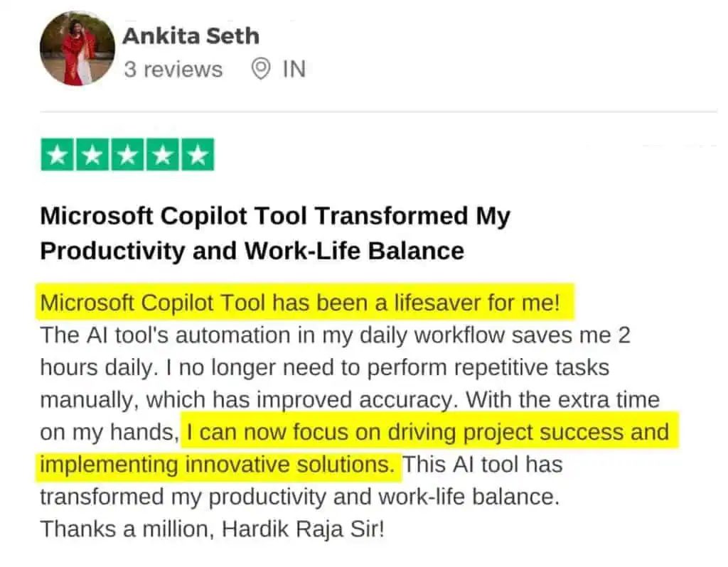Image resolution: width=728 pixels, height=567 pixels.
Task: Click the divider line below reviewer details
Action: pyautogui.click(x=378, y=112)
